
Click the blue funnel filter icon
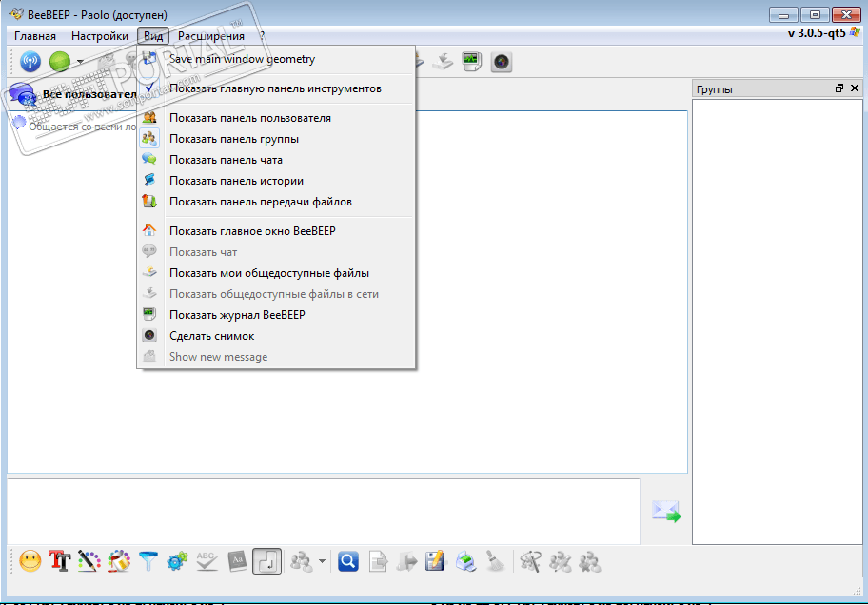tap(148, 561)
